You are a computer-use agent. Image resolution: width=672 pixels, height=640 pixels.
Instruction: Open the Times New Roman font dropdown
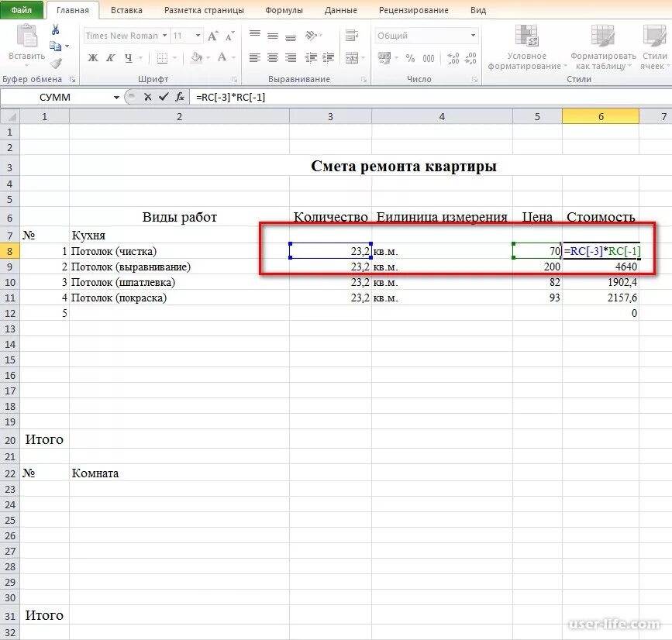[x=164, y=36]
